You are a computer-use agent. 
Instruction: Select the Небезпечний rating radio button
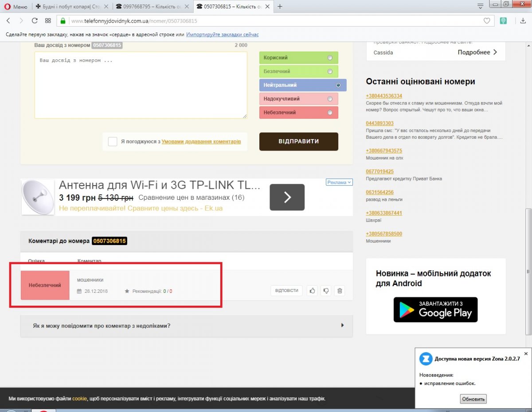coord(329,113)
